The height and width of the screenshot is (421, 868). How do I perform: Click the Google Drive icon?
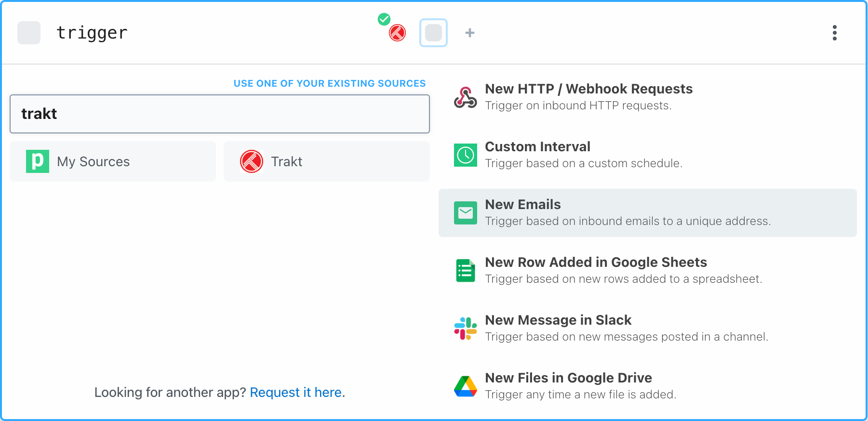point(466,386)
